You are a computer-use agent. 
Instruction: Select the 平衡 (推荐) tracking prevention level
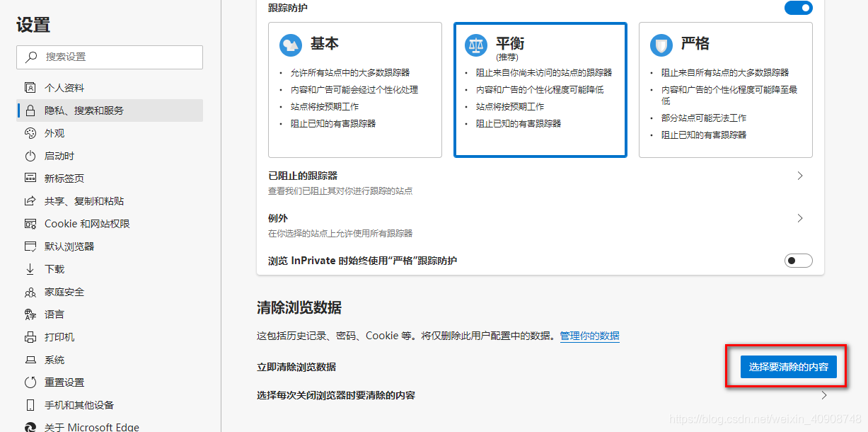point(540,89)
